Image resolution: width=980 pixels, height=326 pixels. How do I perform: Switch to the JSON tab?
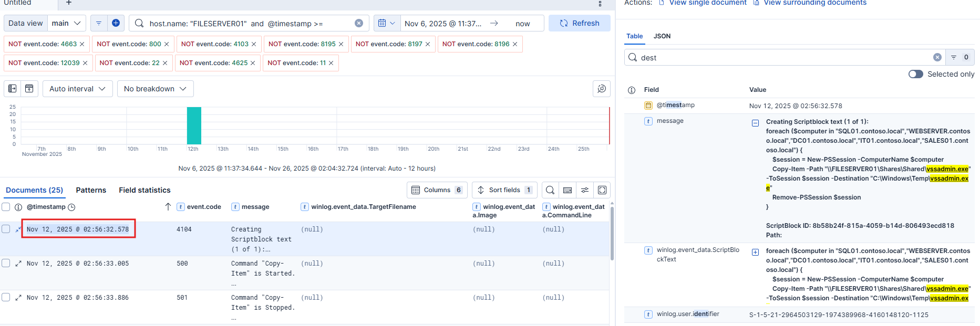[662, 36]
